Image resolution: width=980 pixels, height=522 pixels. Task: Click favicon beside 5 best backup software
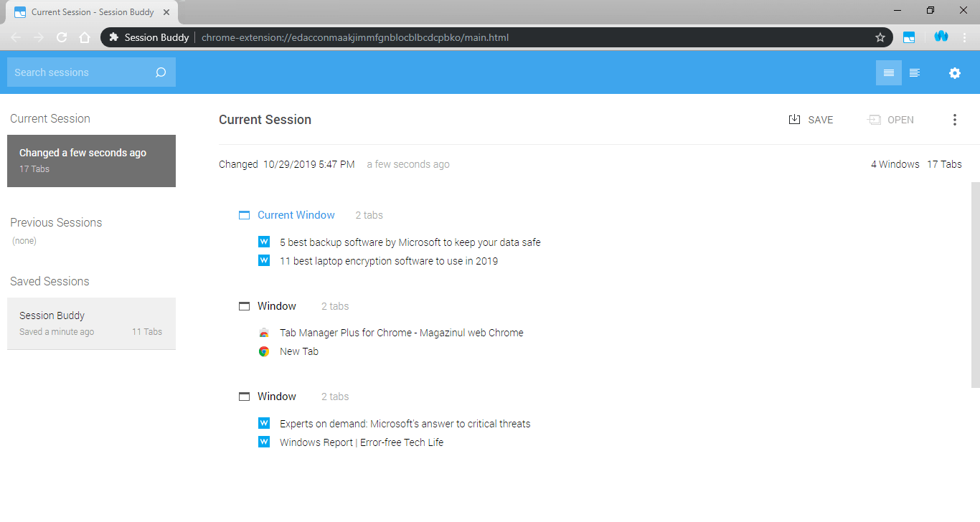[x=264, y=242]
